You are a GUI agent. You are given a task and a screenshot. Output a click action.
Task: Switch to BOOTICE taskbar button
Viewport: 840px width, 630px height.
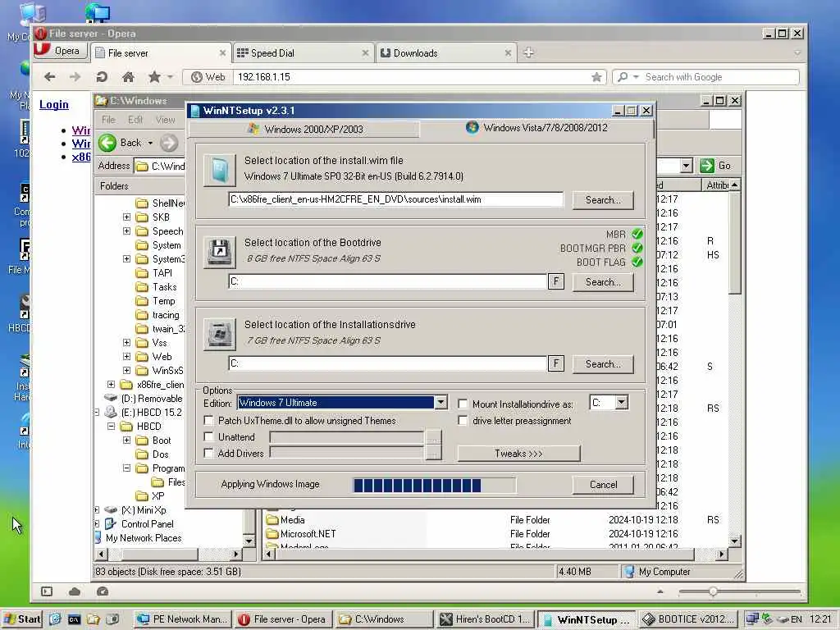pyautogui.click(x=688, y=619)
